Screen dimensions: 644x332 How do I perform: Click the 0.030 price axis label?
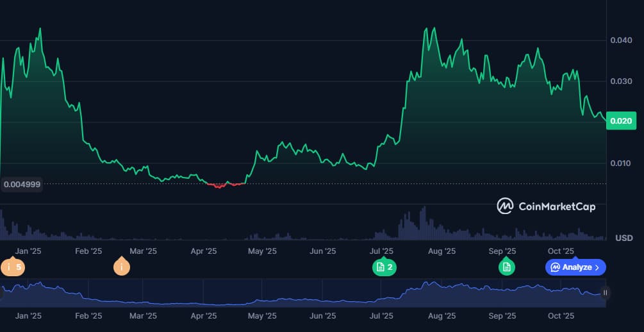point(620,81)
